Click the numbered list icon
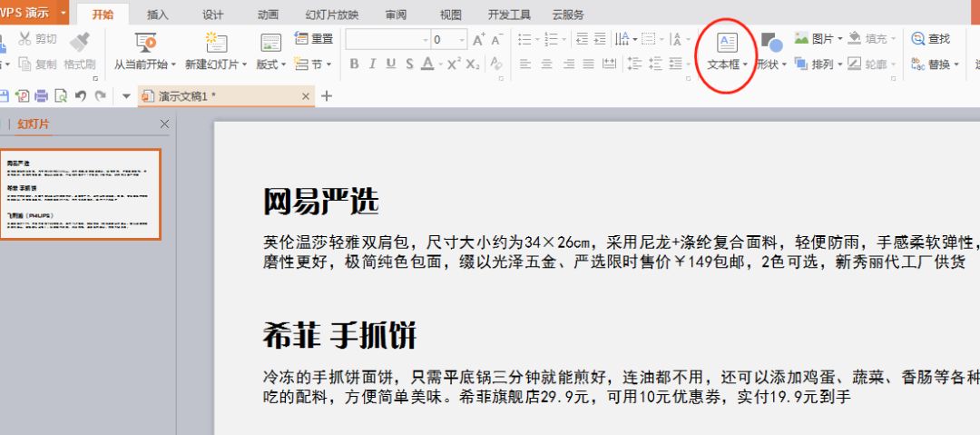 (552, 39)
